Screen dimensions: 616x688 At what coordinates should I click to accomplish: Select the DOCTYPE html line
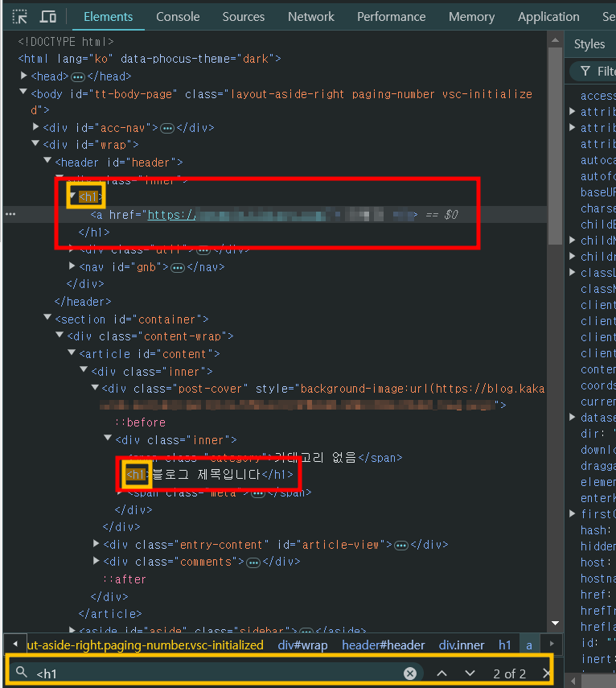[x=66, y=42]
